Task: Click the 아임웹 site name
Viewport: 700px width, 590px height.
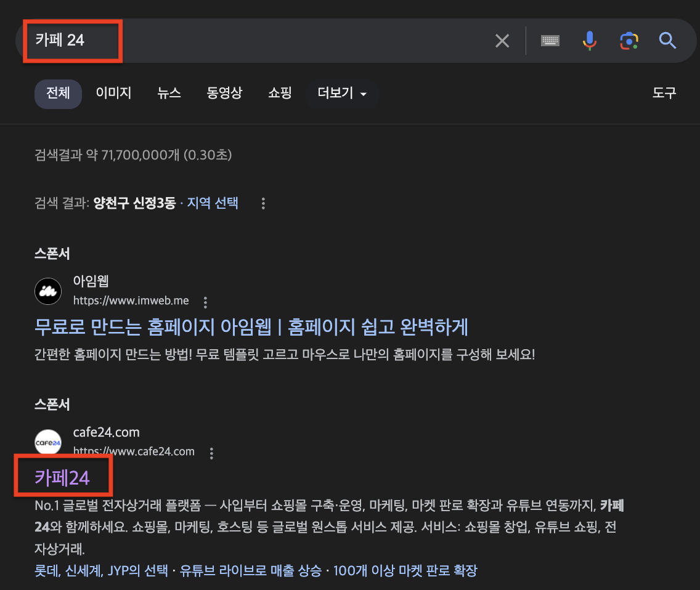Action: (91, 281)
